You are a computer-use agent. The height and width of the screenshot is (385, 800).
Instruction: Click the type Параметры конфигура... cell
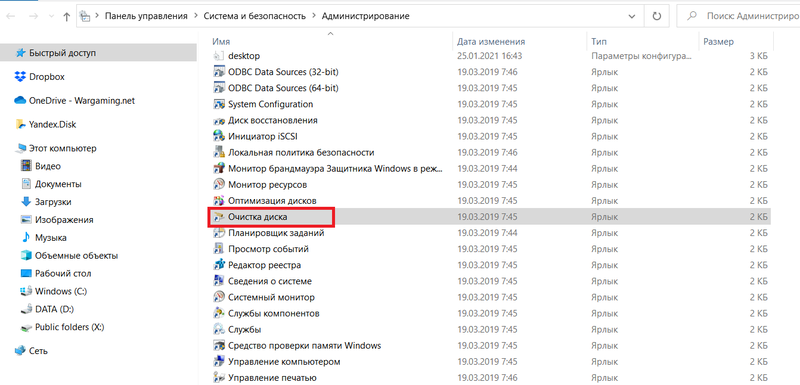(x=641, y=56)
